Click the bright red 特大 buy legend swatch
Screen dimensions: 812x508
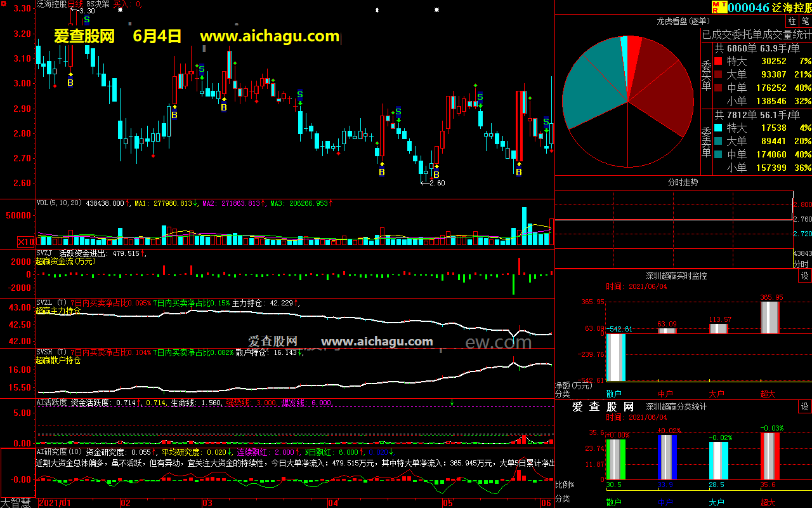[x=717, y=62]
